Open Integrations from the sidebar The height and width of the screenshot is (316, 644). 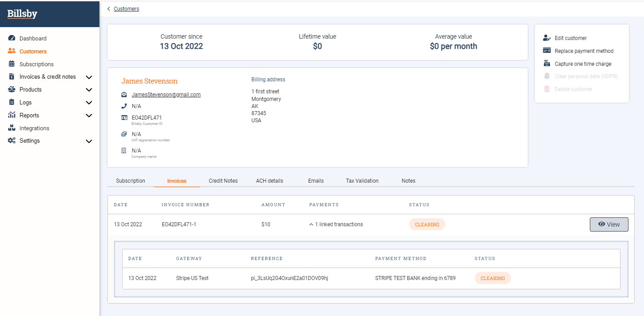point(34,128)
